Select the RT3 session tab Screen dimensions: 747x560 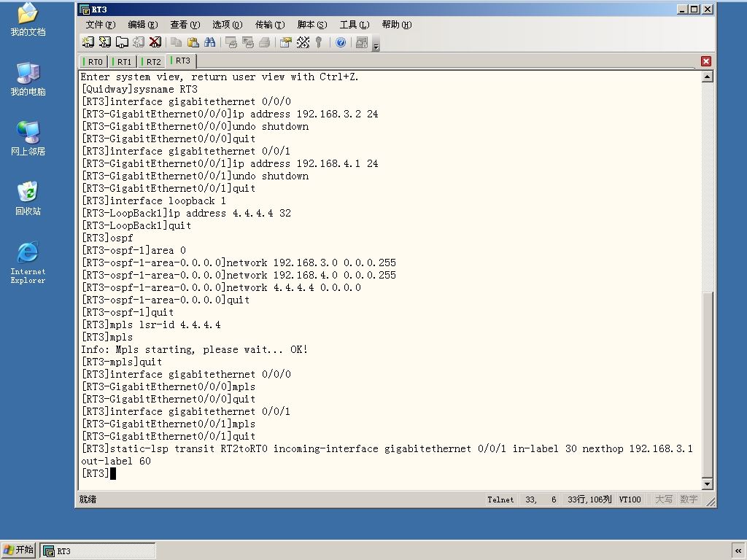click(181, 61)
